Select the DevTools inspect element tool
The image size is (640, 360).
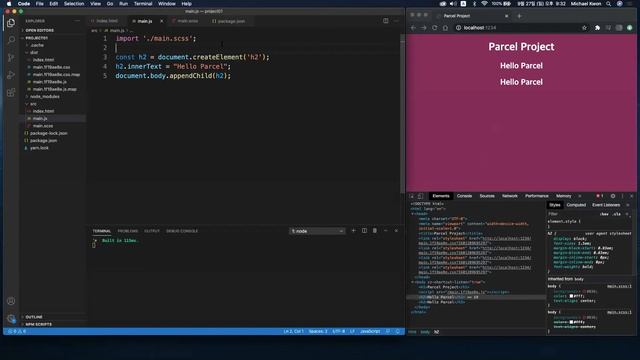[x=412, y=196]
